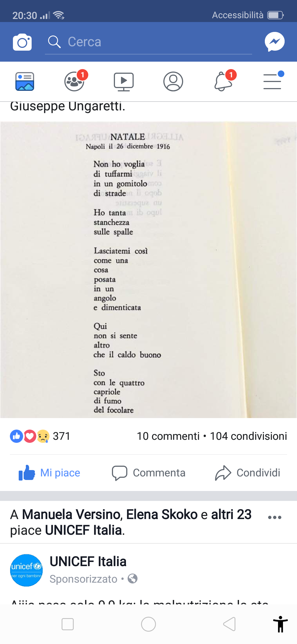The image size is (297, 644).
Task: Switch to the News Feed tab
Action: (25, 81)
